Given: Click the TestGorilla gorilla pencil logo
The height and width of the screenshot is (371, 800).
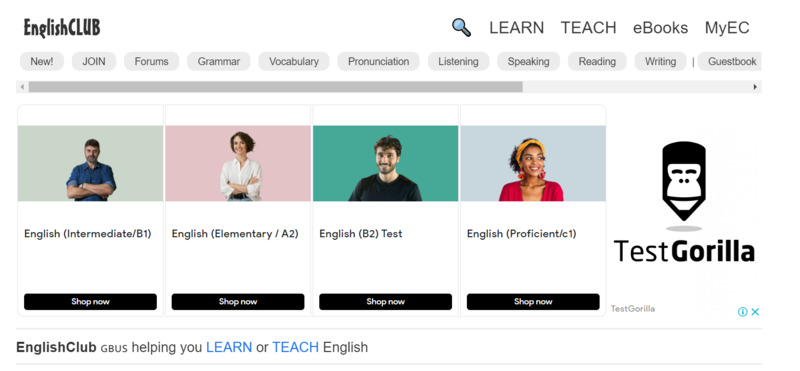Looking at the screenshot, I should tap(684, 185).
